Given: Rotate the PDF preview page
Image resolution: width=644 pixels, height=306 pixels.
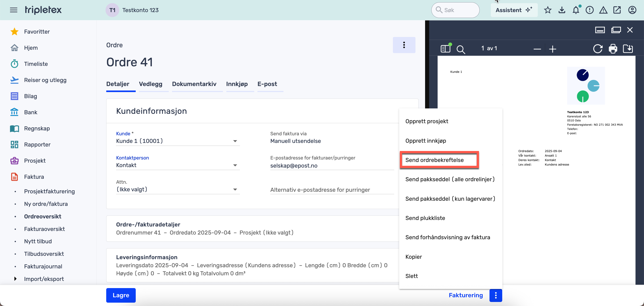Looking at the screenshot, I should click(597, 49).
